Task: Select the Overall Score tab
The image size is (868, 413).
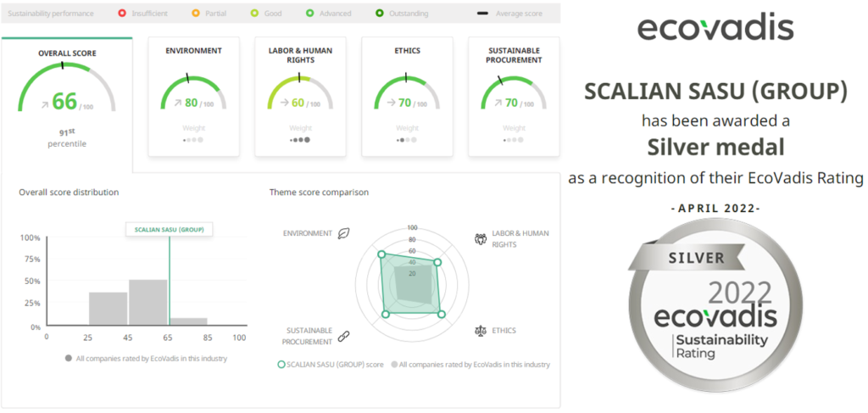Action: [x=67, y=104]
